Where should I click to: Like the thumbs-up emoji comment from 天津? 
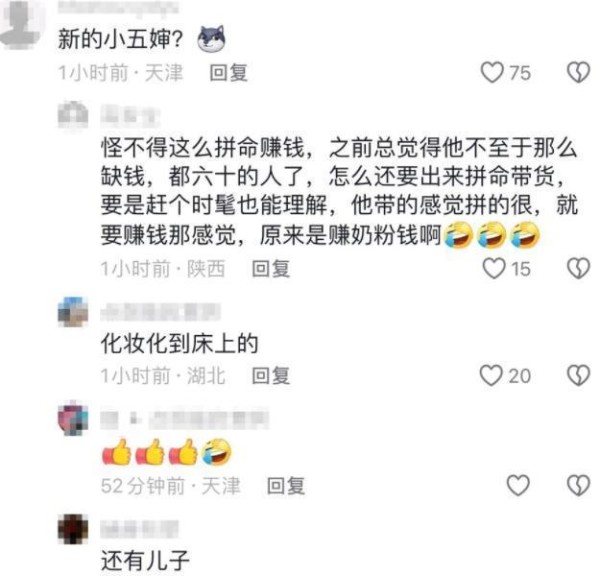518,485
